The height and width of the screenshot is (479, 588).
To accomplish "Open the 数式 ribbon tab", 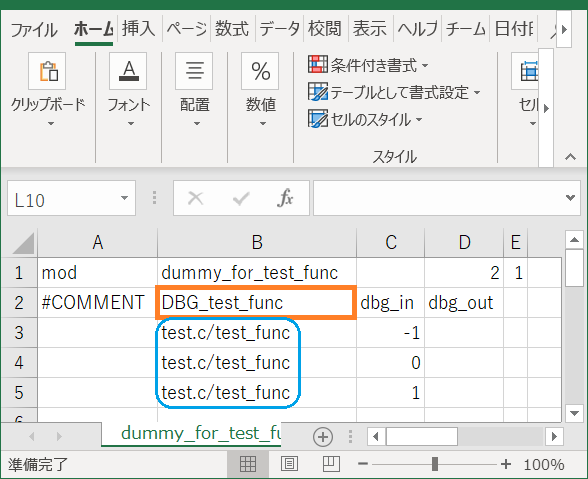I will click(x=232, y=29).
